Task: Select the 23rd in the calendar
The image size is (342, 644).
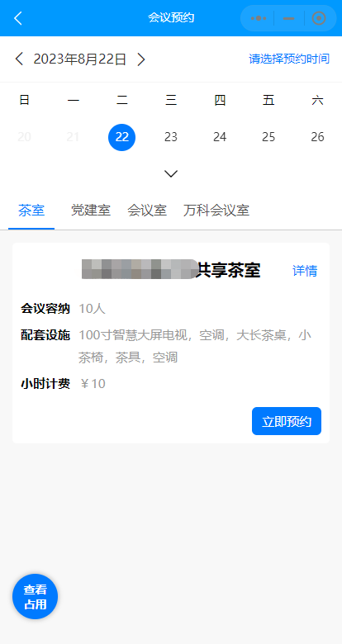Action: point(171,137)
